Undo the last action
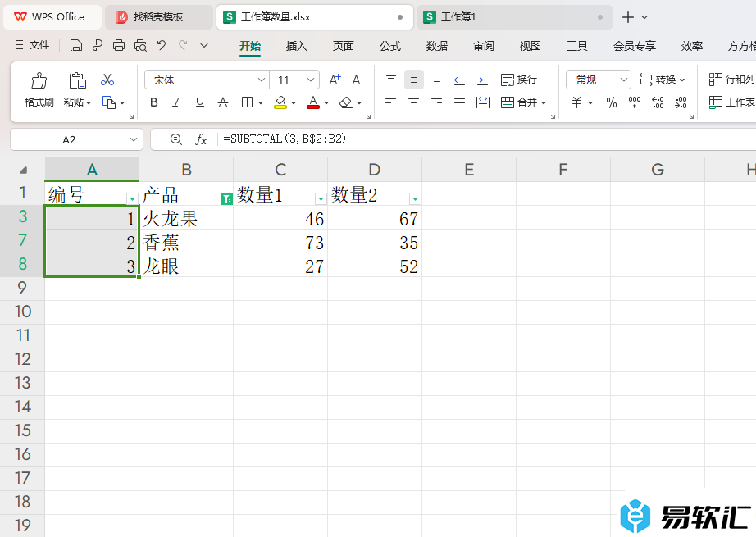This screenshot has width=756, height=537. click(162, 45)
